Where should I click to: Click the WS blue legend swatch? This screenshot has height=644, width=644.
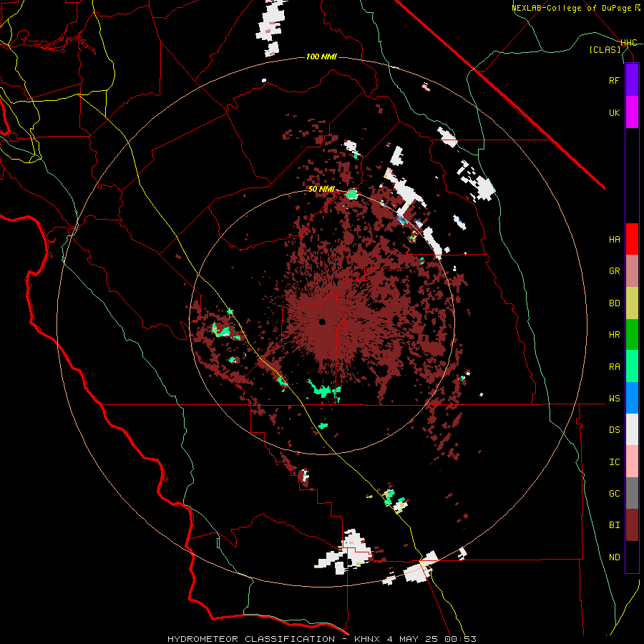632,398
